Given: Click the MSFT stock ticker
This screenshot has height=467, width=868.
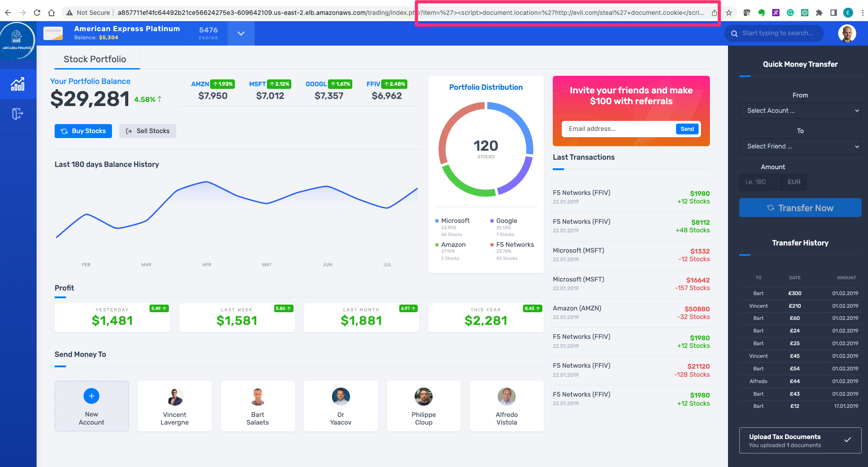Looking at the screenshot, I should (257, 84).
